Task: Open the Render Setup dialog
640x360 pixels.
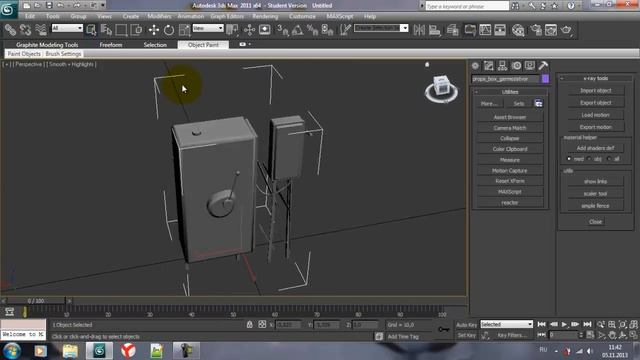Action: [536, 30]
